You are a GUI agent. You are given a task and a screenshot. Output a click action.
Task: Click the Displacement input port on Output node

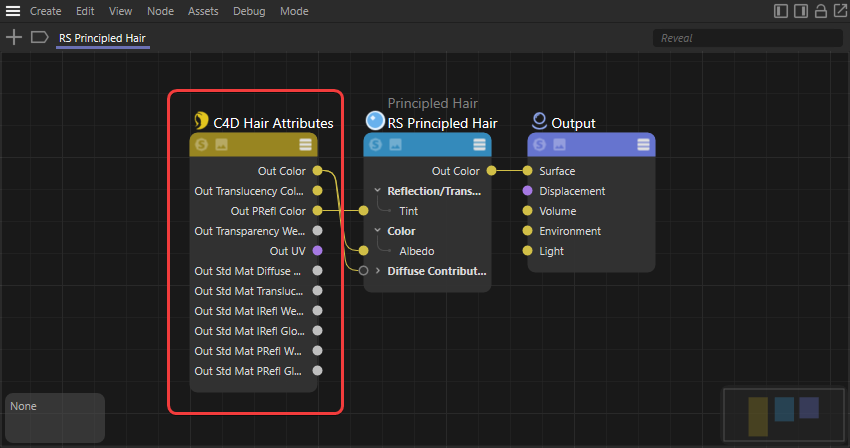[527, 191]
